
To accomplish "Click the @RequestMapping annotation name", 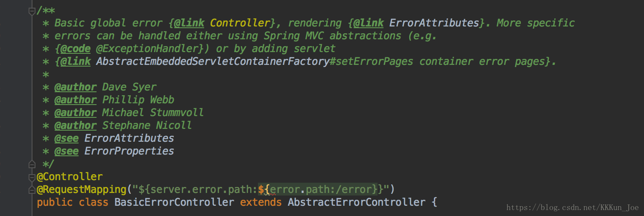I will click(x=82, y=190).
